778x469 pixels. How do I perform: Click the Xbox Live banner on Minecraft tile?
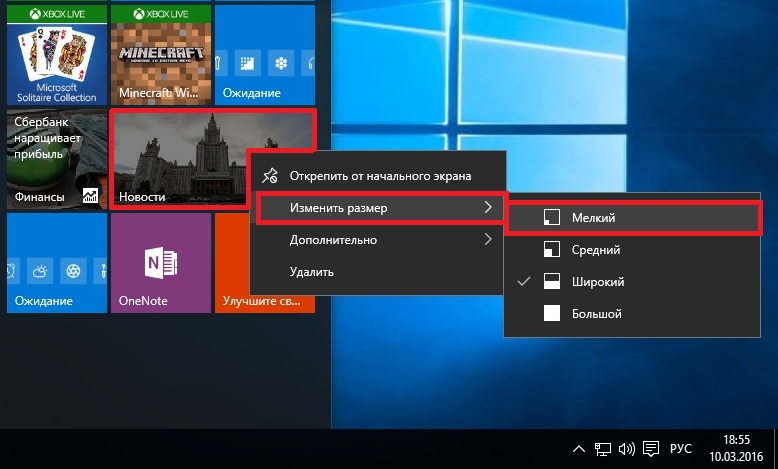[161, 14]
